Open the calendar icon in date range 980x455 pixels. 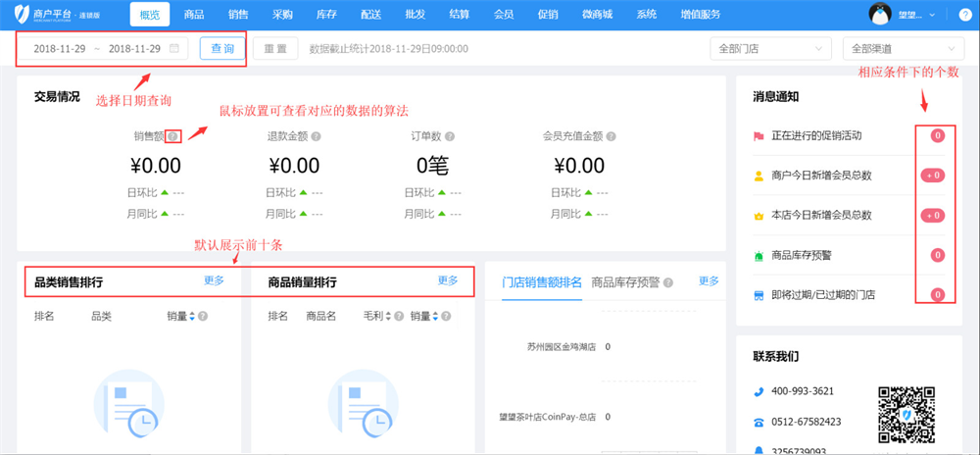[174, 48]
